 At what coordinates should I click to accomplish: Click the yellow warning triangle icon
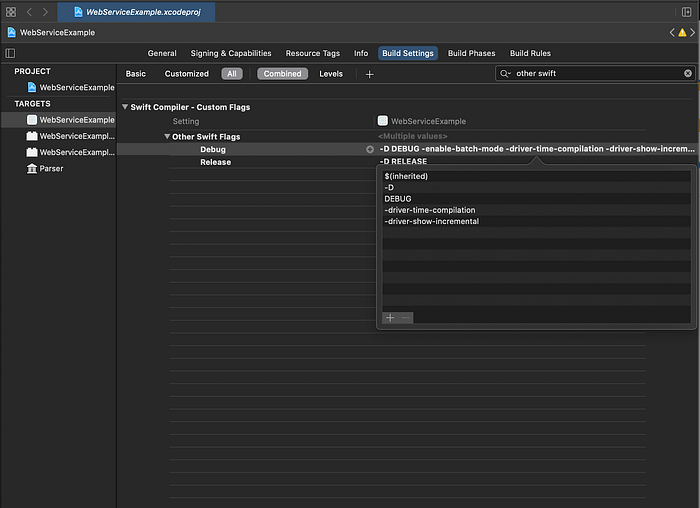point(682,33)
